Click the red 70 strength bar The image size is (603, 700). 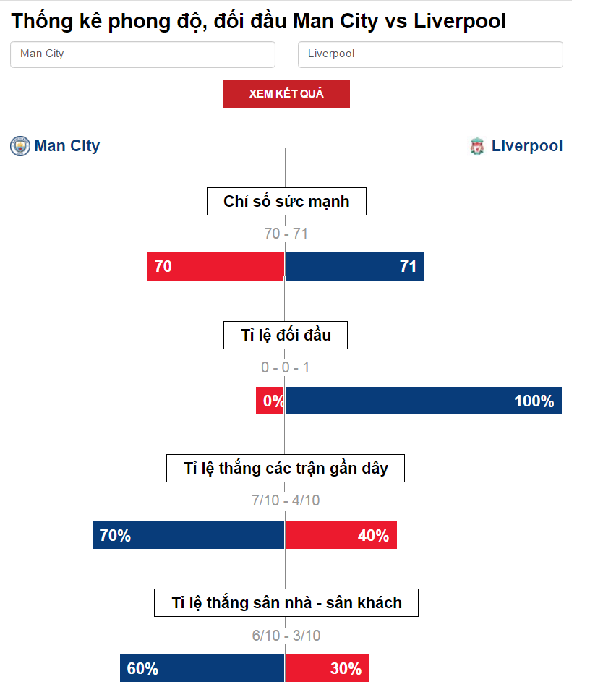tap(215, 267)
